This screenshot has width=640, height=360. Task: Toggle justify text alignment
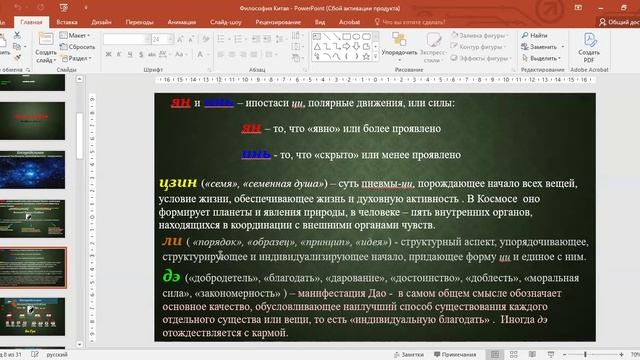click(x=254, y=54)
